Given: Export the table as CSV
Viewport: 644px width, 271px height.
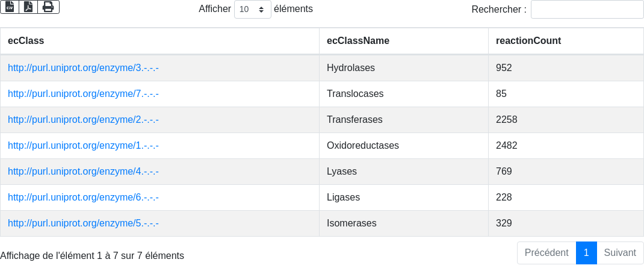Looking at the screenshot, I should tap(10, 7).
